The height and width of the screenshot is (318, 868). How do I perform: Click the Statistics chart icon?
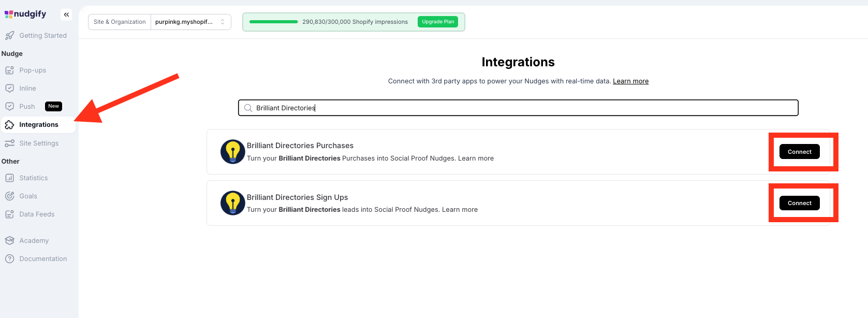pos(9,178)
